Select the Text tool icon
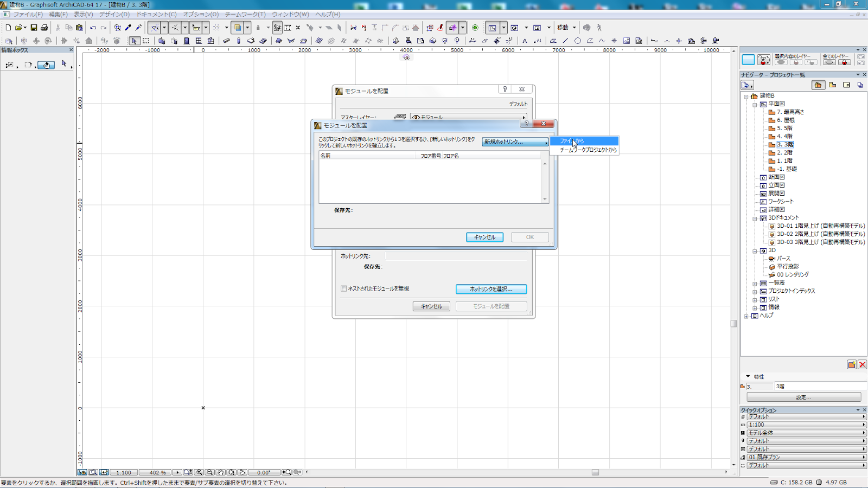Screen dimensions: 868x488 [x=525, y=41]
